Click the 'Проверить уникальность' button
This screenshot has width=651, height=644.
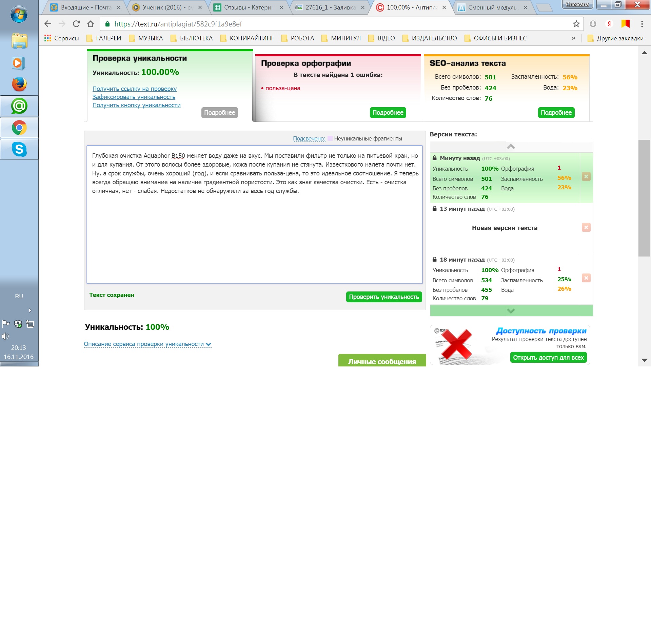coord(384,297)
